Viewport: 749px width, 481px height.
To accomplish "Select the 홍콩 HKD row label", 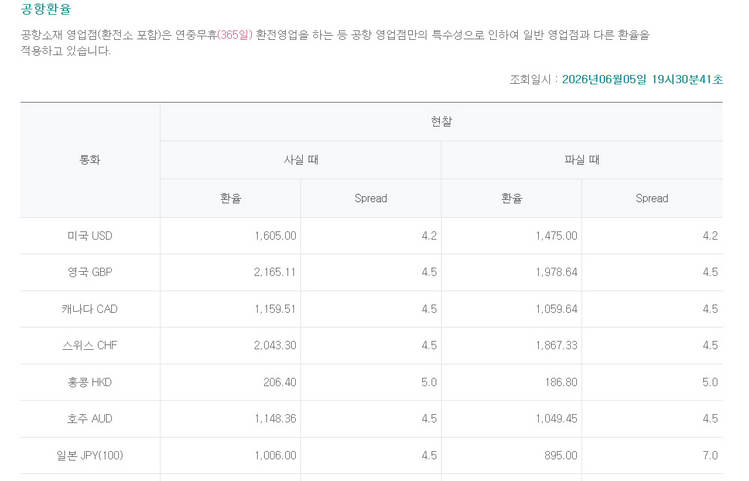I will pyautogui.click(x=90, y=382).
